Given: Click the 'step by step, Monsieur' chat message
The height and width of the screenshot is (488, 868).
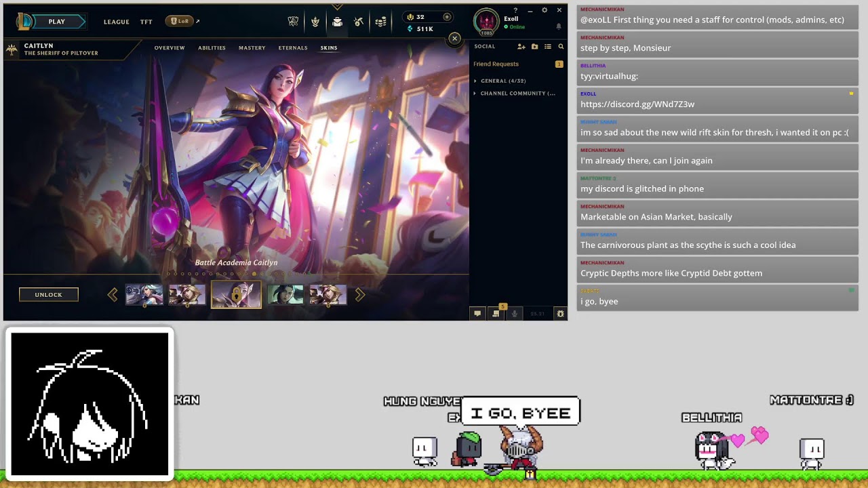Looking at the screenshot, I should (717, 45).
